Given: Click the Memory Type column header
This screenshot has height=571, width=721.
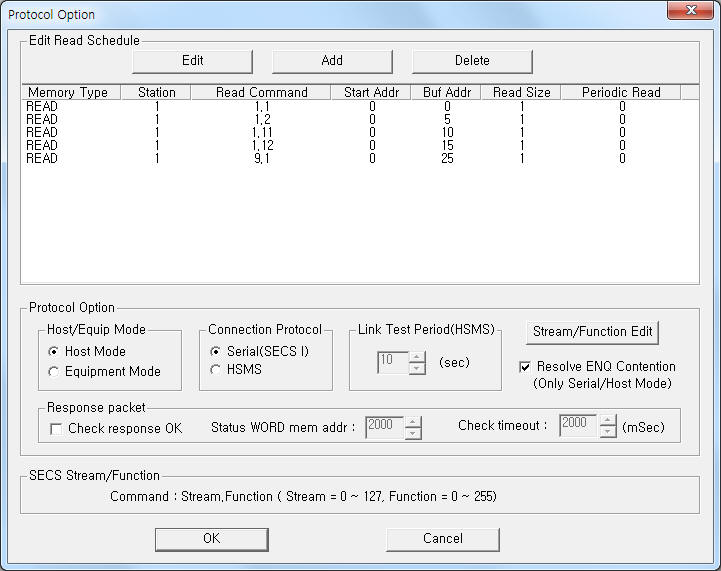Looking at the screenshot, I should coord(68,92).
